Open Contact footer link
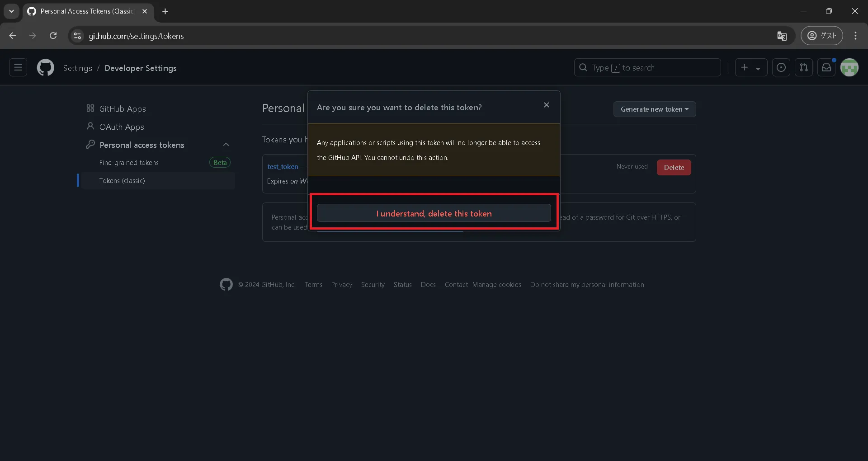Screen dimensions: 868x461 456,284
